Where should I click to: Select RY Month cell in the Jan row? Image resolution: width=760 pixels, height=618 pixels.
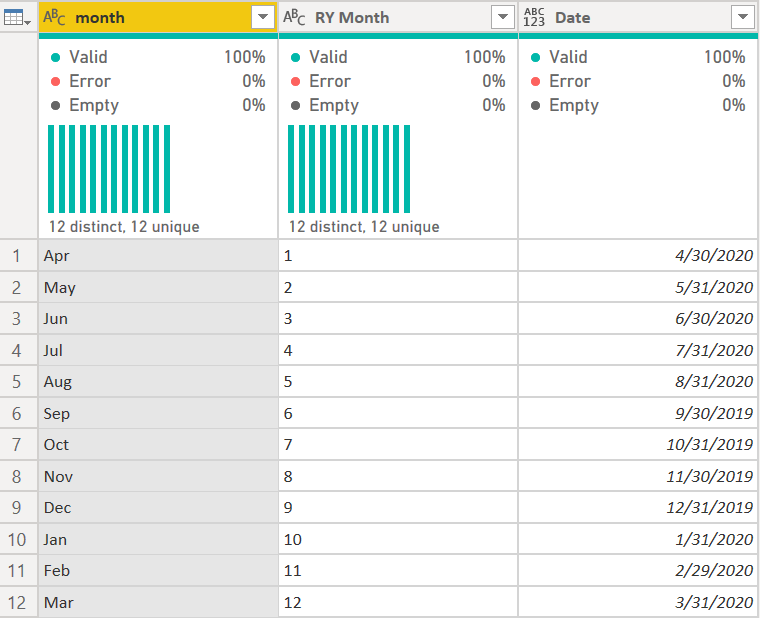coord(398,539)
